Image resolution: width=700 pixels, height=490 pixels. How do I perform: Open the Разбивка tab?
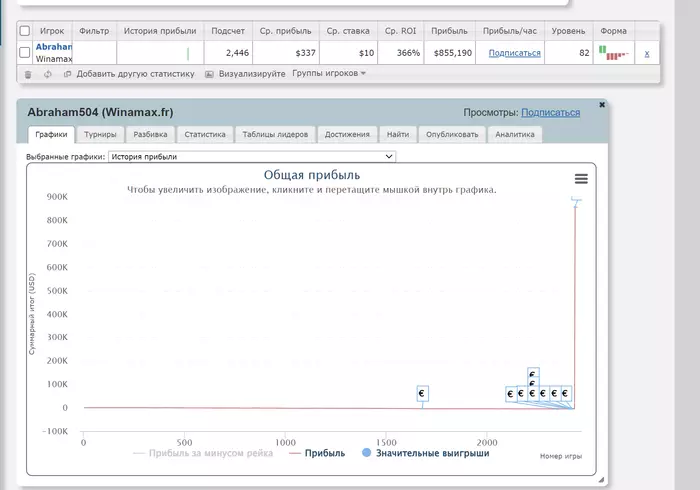click(150, 134)
